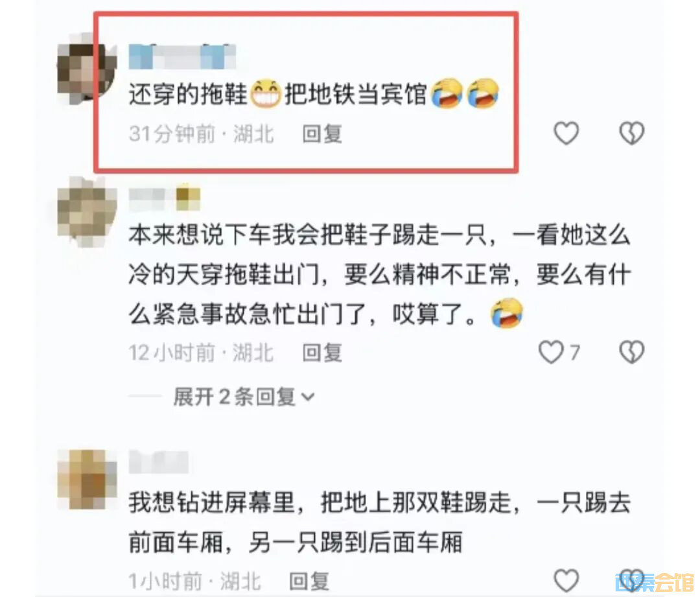Open the first commenter's pixelated avatar
This screenshot has height=597, width=700.
point(87,68)
